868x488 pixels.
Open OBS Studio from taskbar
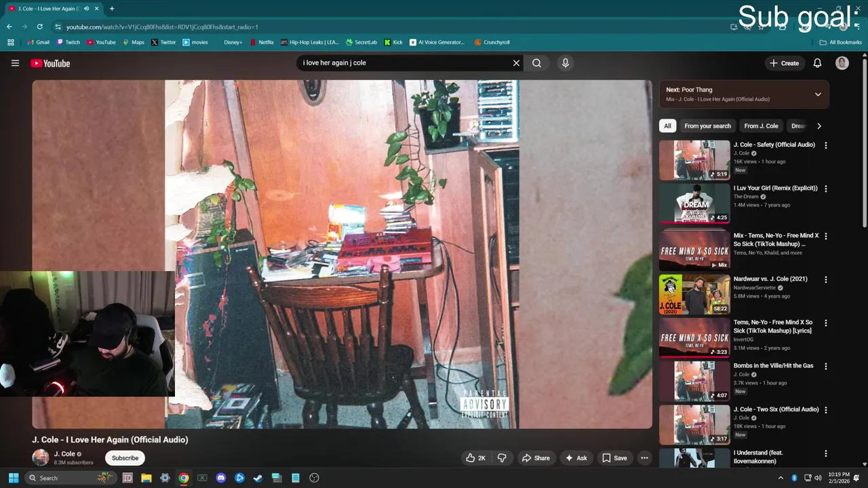[314, 478]
